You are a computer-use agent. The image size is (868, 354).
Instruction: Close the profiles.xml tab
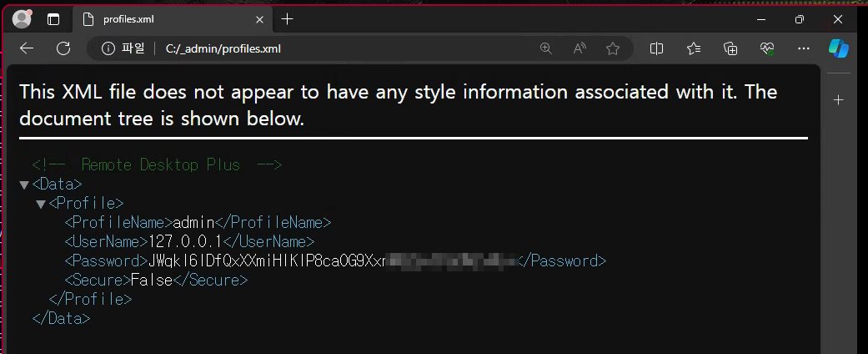pos(259,19)
